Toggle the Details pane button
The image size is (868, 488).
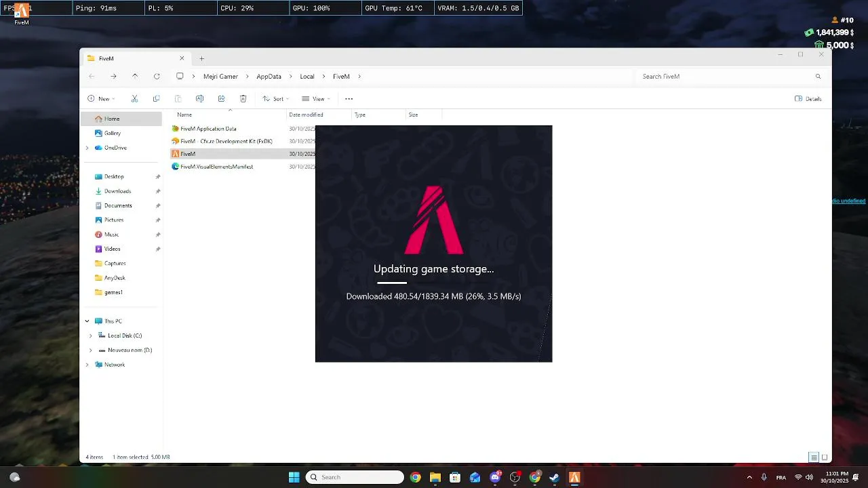pos(808,98)
